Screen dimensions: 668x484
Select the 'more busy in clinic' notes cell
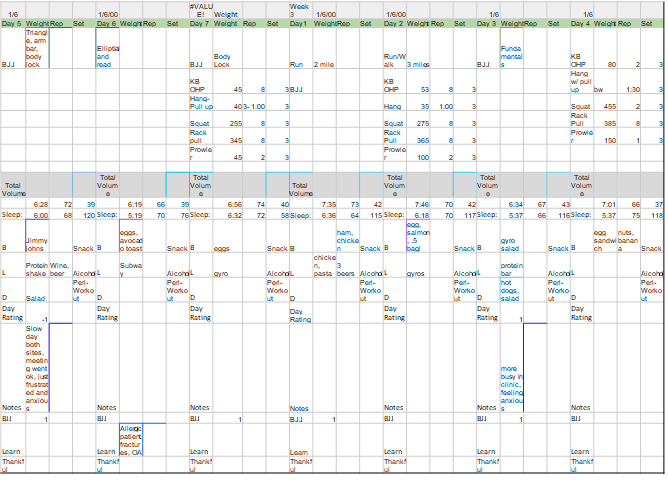(511, 388)
